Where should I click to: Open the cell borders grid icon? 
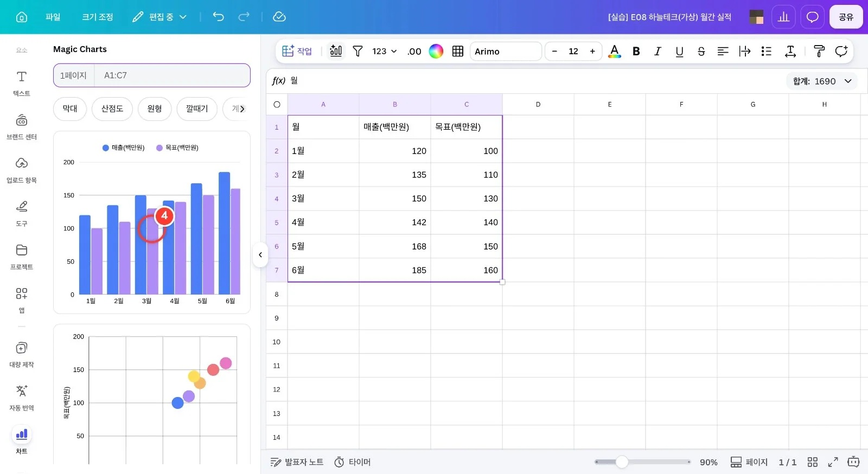click(458, 51)
